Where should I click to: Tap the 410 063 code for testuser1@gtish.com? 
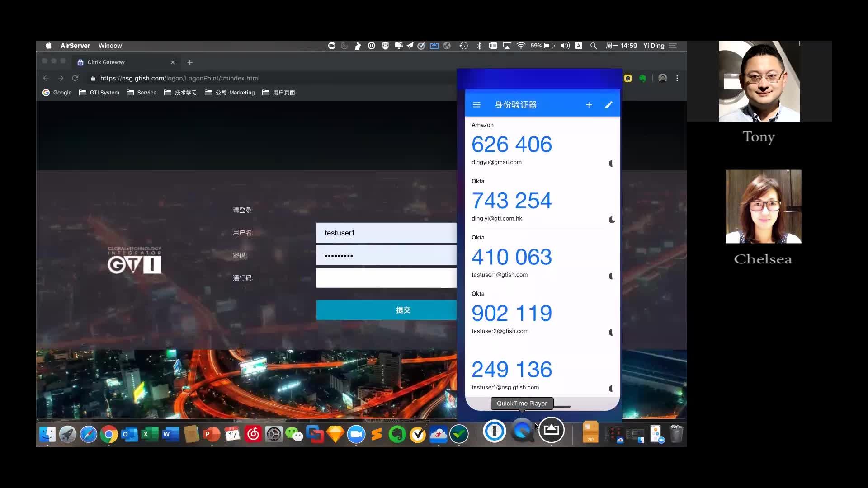click(511, 257)
